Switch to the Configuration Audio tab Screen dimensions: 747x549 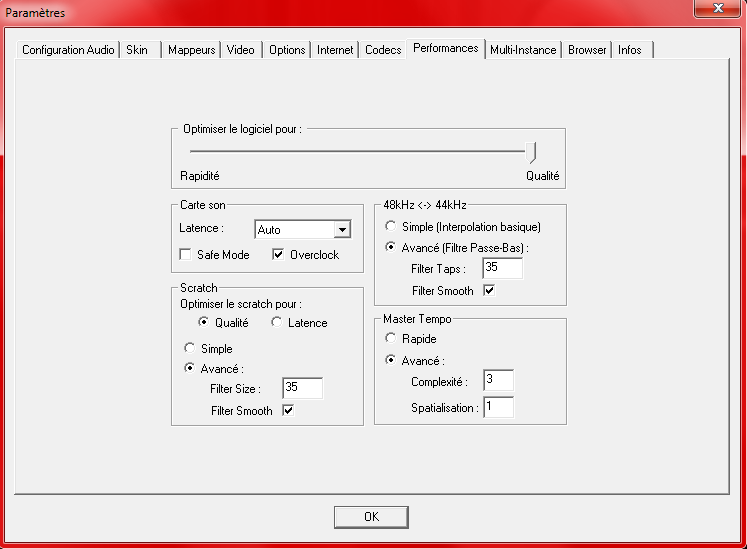pyautogui.click(x=69, y=50)
